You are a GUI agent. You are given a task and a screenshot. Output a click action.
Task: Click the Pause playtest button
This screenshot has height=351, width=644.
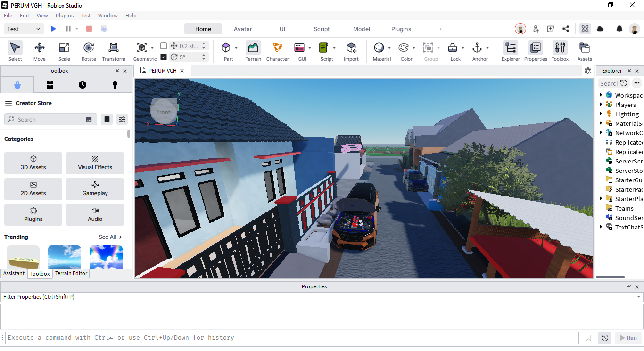(68, 29)
